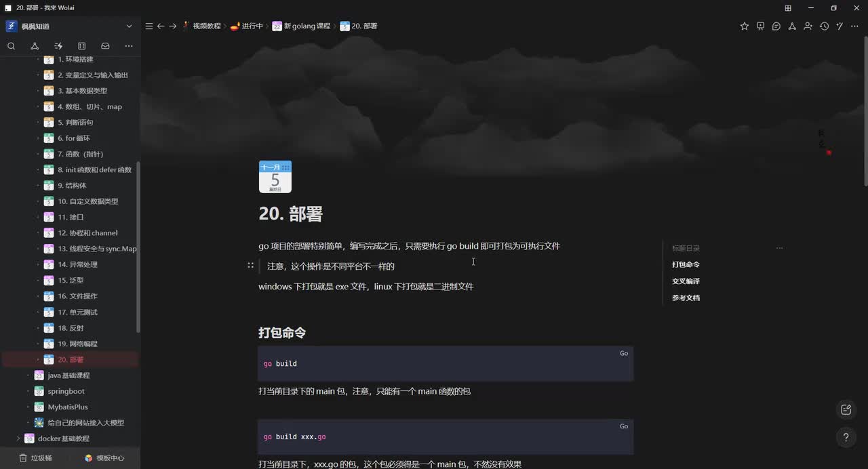Go back with the left arrow

pyautogui.click(x=161, y=26)
